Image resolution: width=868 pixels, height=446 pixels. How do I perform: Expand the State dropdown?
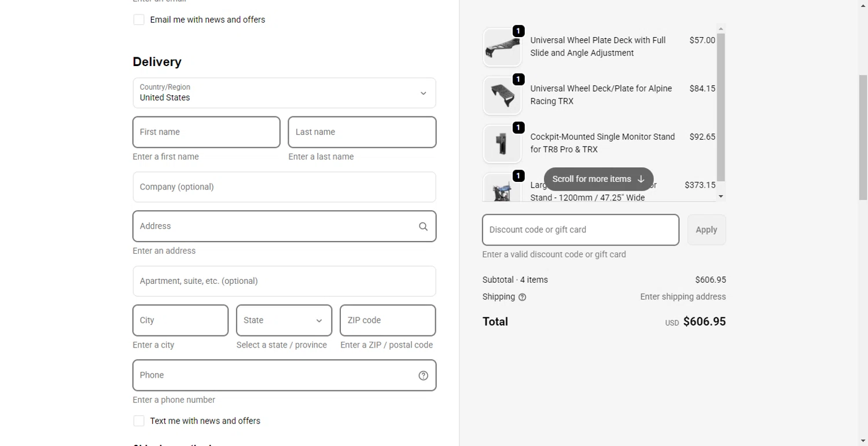[x=284, y=320]
